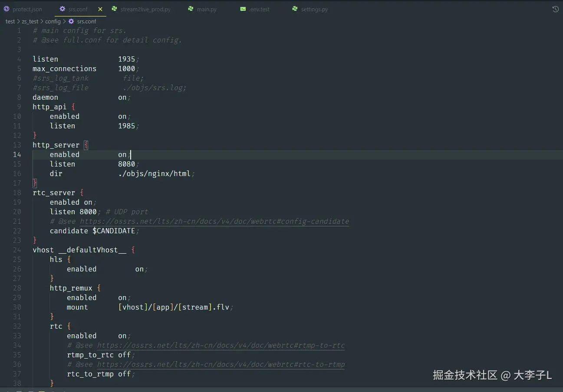Viewport: 563px width, 392px height.
Task: Click the 'dir' directive on line 16
Action: (x=56, y=173)
